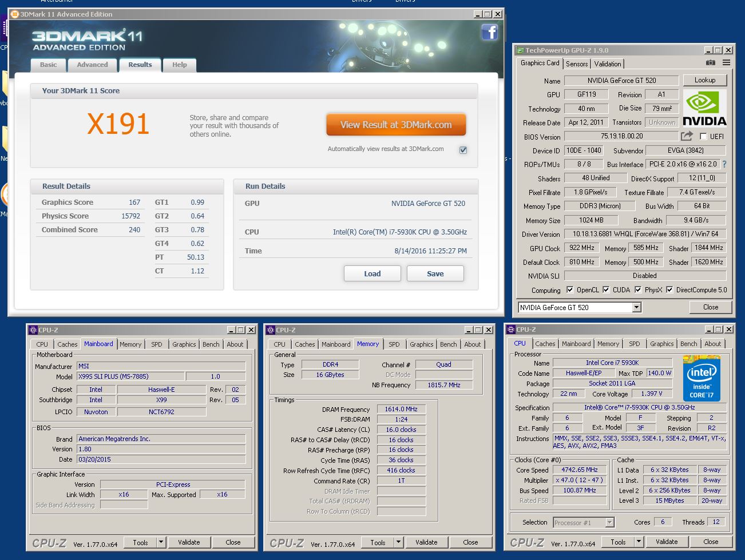Image resolution: width=745 pixels, height=560 pixels.
Task: Click the Core Speed value 4742.65 MHz
Action: [x=580, y=470]
